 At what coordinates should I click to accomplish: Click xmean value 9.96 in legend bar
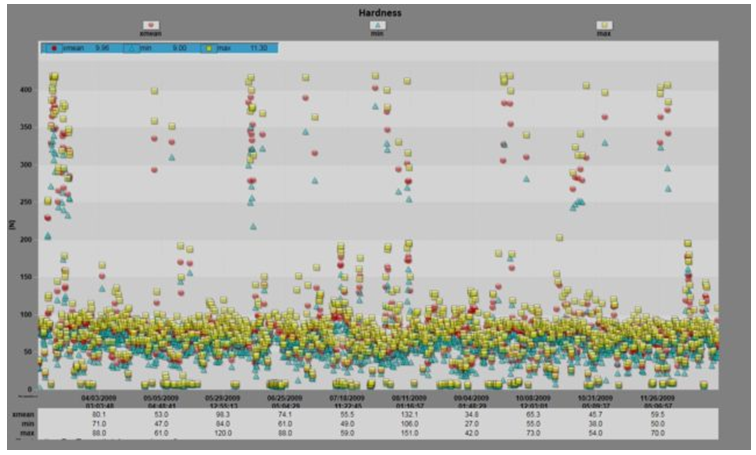point(102,48)
